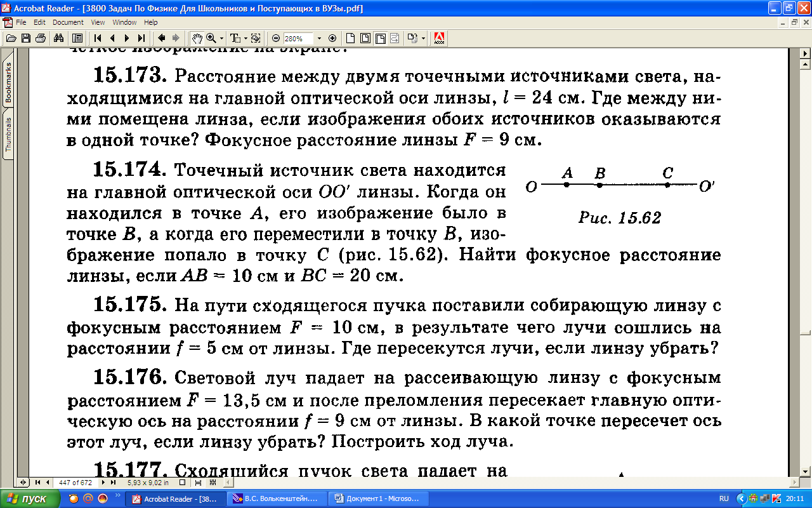The width and height of the screenshot is (812, 508).
Task: Click the Reflow page icon
Action: (396, 38)
